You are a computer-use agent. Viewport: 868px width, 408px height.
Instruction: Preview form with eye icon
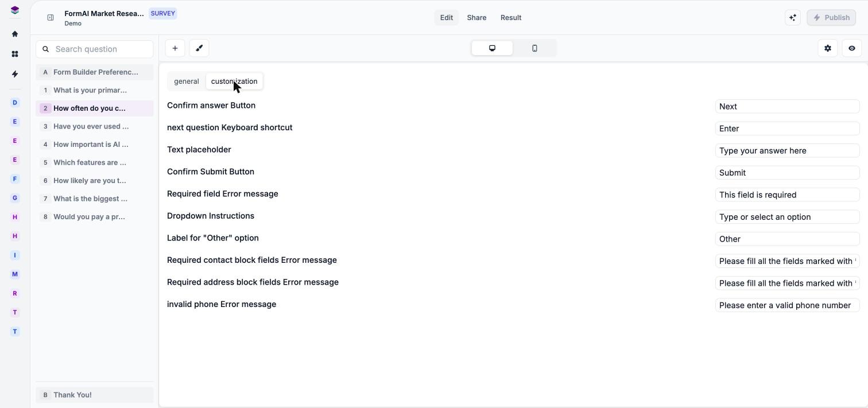(852, 49)
